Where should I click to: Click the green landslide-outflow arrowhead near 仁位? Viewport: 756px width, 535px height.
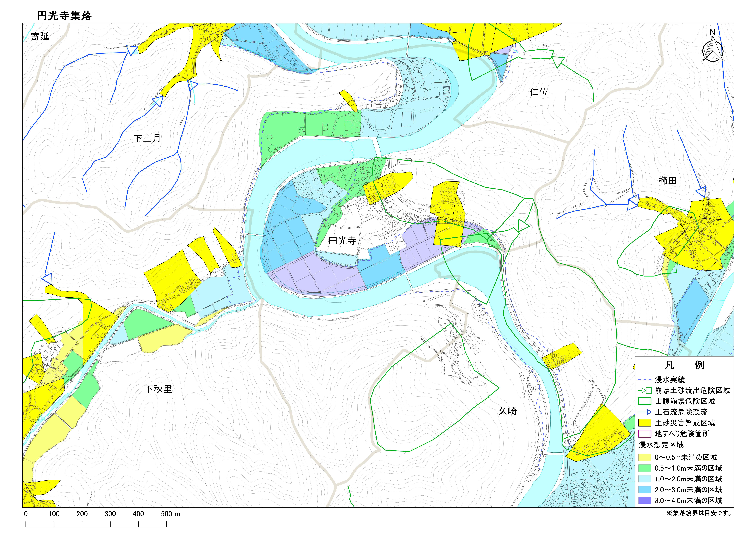point(558,62)
